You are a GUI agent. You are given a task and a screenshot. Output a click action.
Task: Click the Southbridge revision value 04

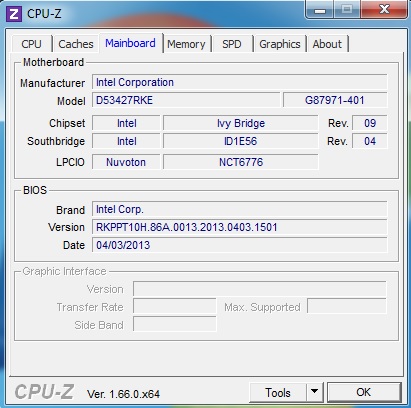point(370,141)
